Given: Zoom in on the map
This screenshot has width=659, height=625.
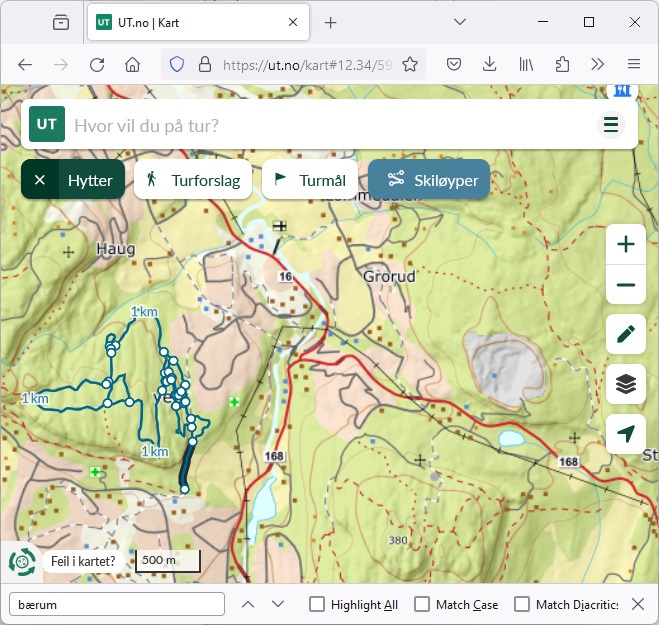Looking at the screenshot, I should 626,244.
